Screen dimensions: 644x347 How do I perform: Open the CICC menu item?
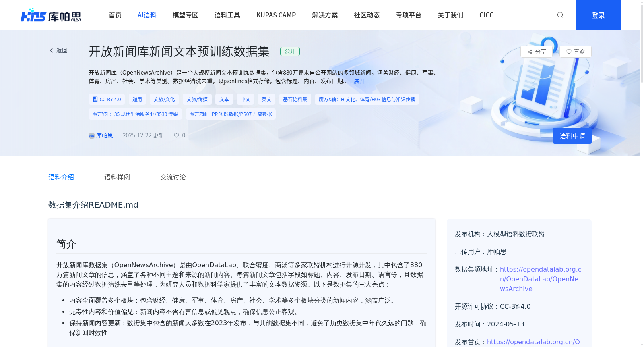[x=486, y=15]
